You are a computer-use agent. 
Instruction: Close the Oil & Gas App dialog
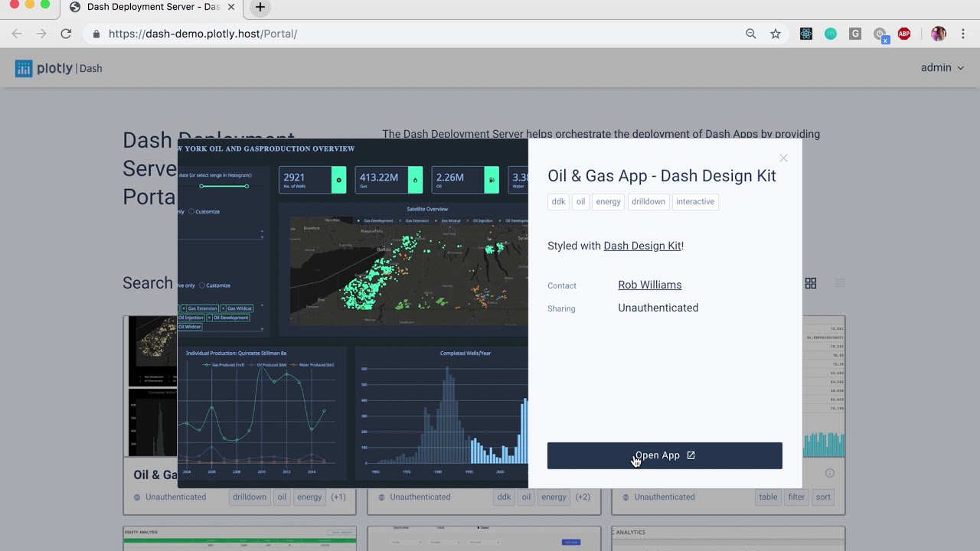783,158
